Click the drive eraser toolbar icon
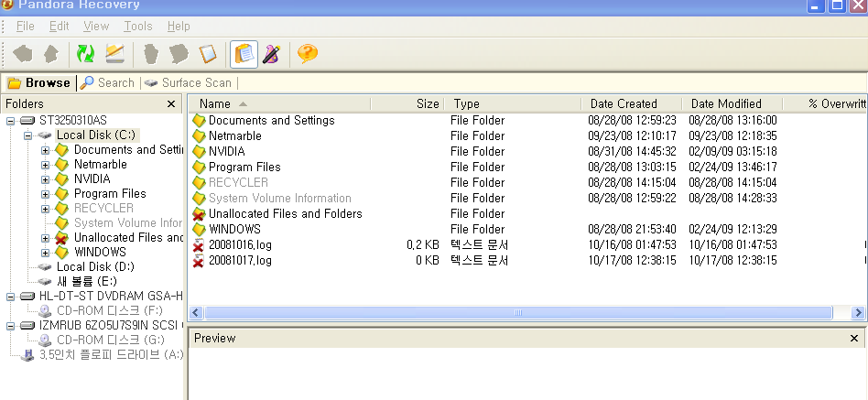The image size is (868, 400). [115, 54]
